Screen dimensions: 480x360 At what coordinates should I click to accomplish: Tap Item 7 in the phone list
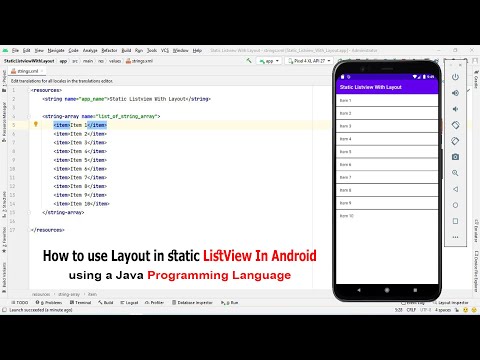[x=387, y=178]
